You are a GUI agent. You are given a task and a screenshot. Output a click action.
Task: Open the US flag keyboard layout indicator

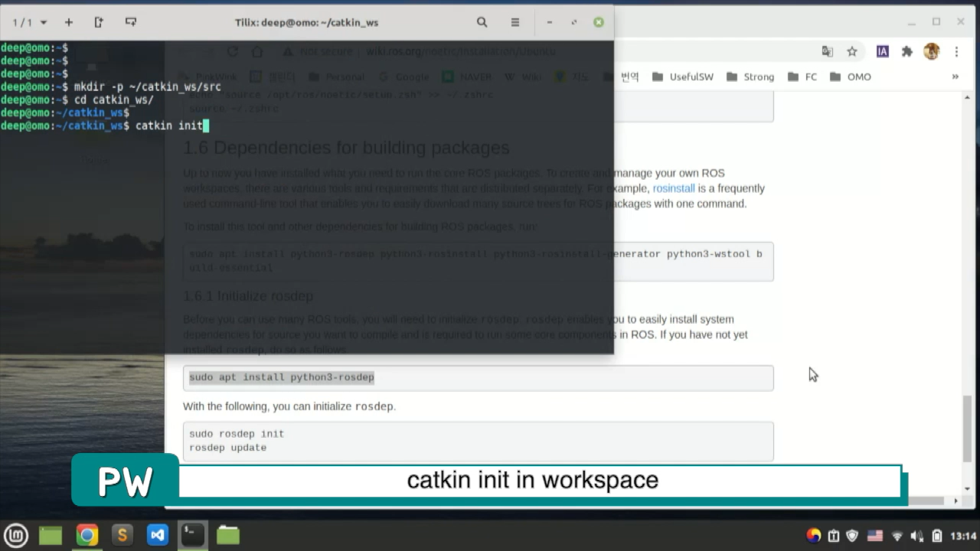tap(874, 536)
